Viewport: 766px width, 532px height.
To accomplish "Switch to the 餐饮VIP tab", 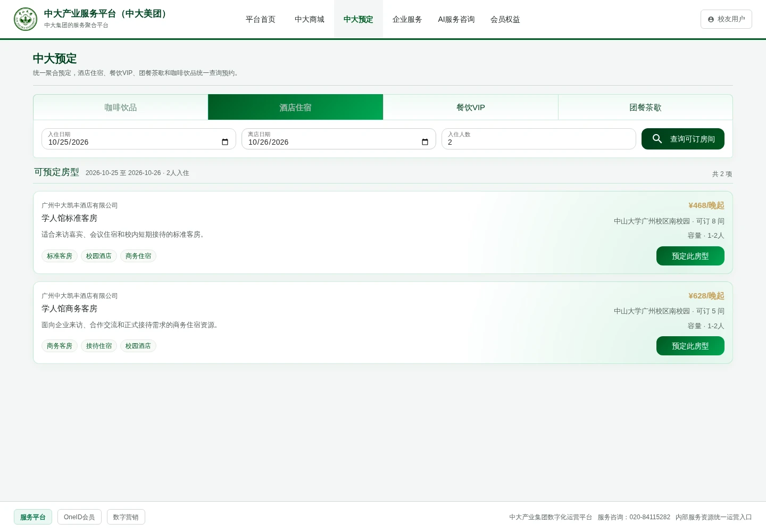I will point(471,107).
